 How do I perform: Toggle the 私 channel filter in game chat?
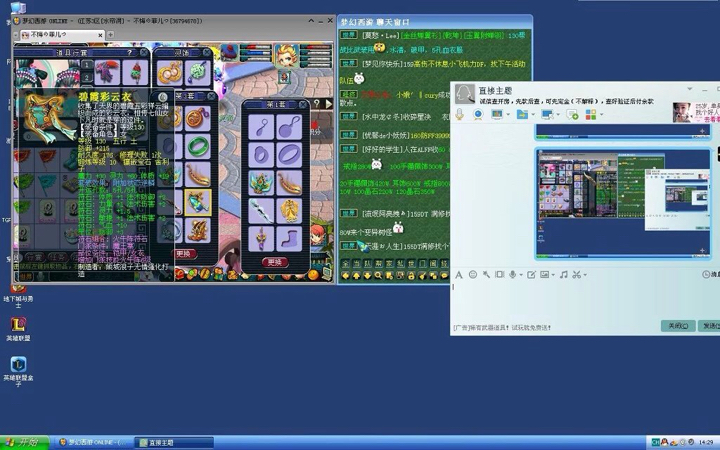(400, 264)
